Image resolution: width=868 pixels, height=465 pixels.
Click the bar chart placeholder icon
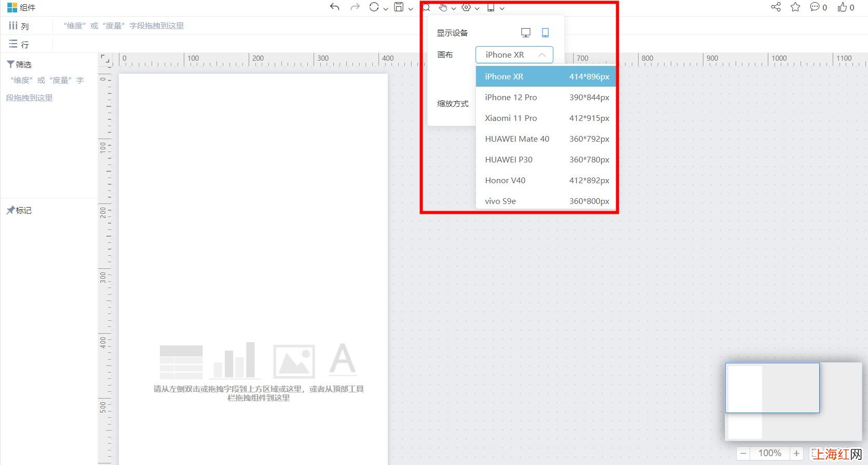tap(235, 360)
